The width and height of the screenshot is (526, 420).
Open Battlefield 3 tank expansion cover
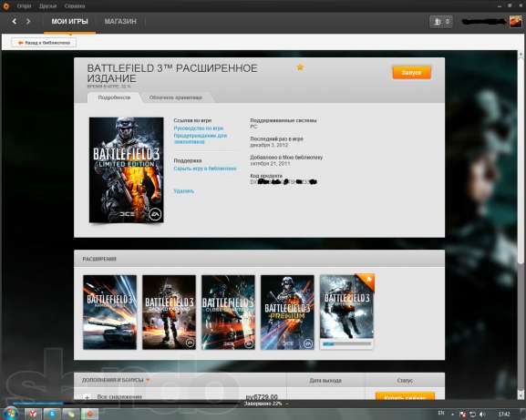point(109,312)
